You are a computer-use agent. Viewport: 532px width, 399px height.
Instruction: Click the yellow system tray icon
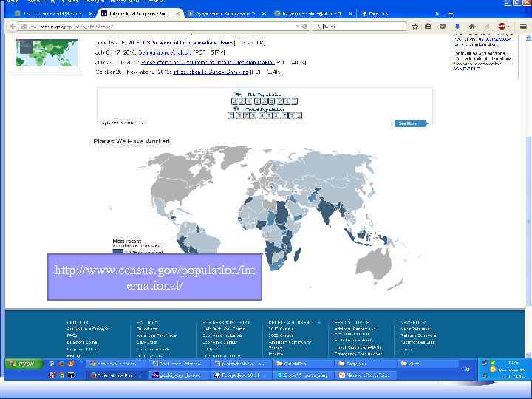pyautogui.click(x=493, y=369)
